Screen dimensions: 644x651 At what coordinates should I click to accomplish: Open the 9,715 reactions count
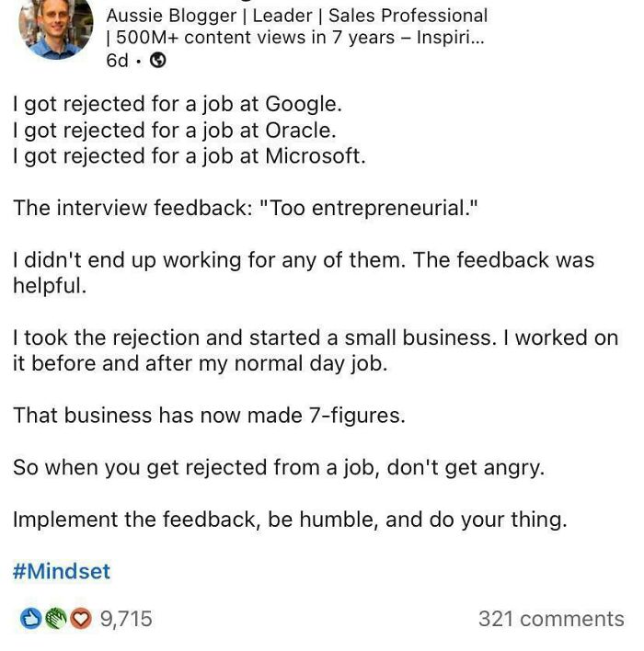click(125, 619)
